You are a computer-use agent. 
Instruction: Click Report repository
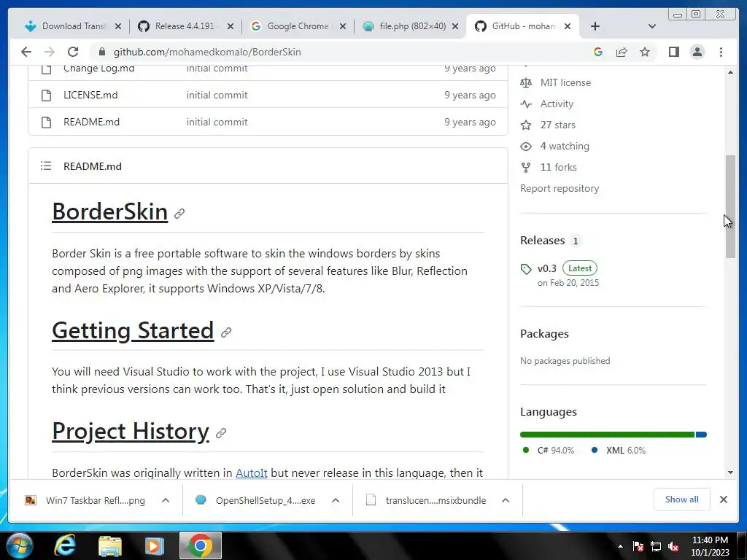[x=560, y=189]
